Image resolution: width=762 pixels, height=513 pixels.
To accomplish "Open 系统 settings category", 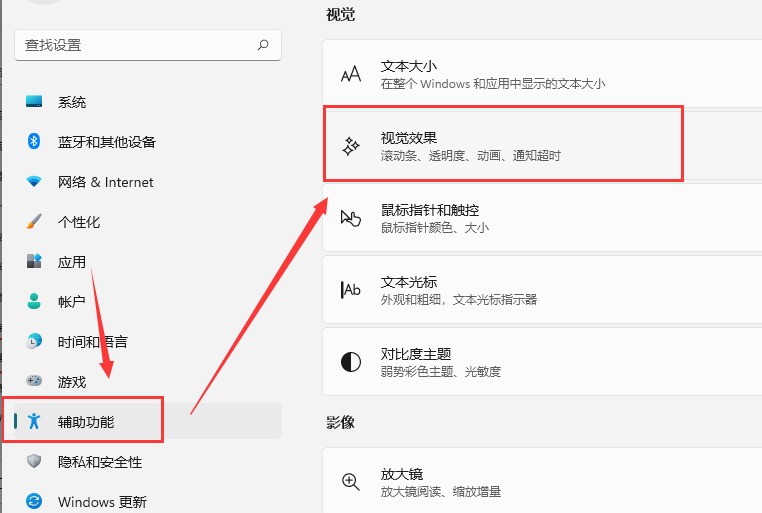I will click(x=148, y=102).
